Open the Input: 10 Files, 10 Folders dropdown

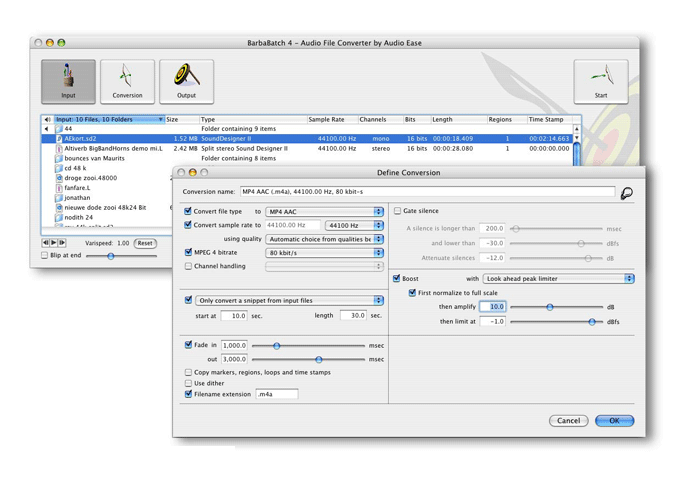pos(109,119)
